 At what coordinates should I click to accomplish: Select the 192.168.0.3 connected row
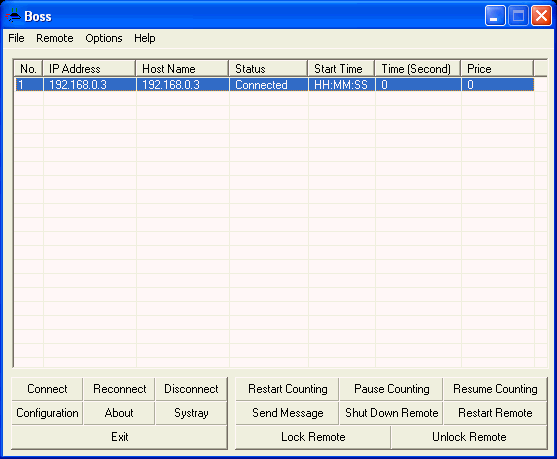(x=275, y=85)
